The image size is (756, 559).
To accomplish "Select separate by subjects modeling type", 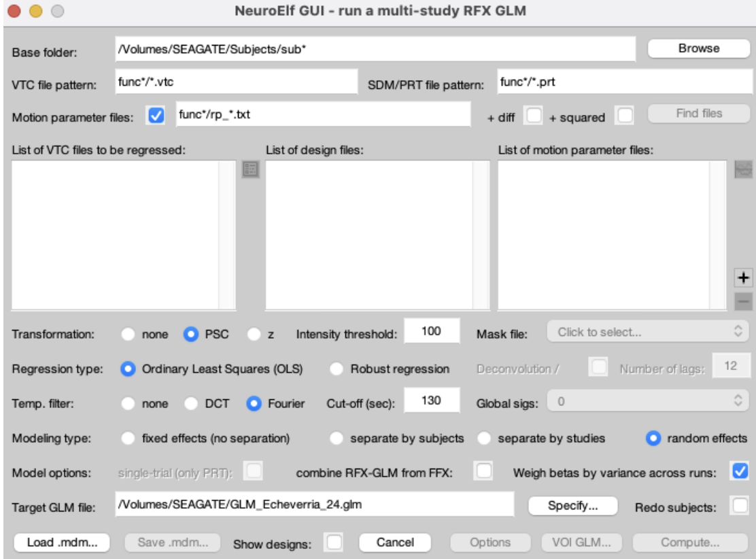I will 336,438.
